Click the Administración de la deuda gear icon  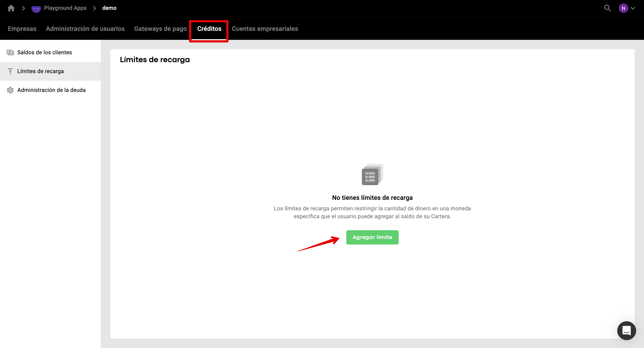(10, 90)
